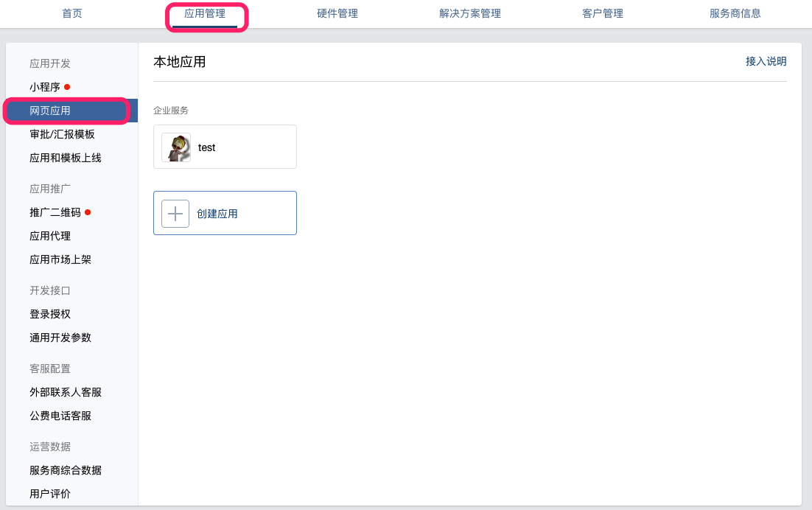Switch to the 应用管理 tab
Screen dimensions: 812x510
point(205,13)
